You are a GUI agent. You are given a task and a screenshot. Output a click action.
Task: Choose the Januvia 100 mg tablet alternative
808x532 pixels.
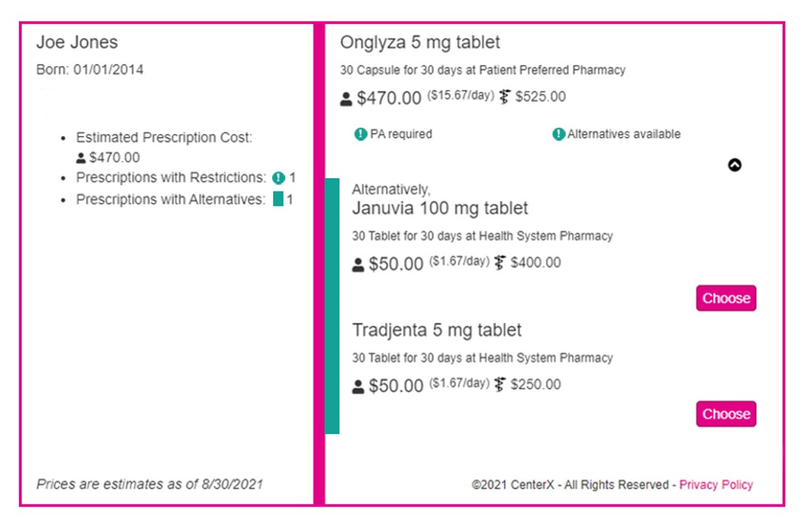point(726,298)
